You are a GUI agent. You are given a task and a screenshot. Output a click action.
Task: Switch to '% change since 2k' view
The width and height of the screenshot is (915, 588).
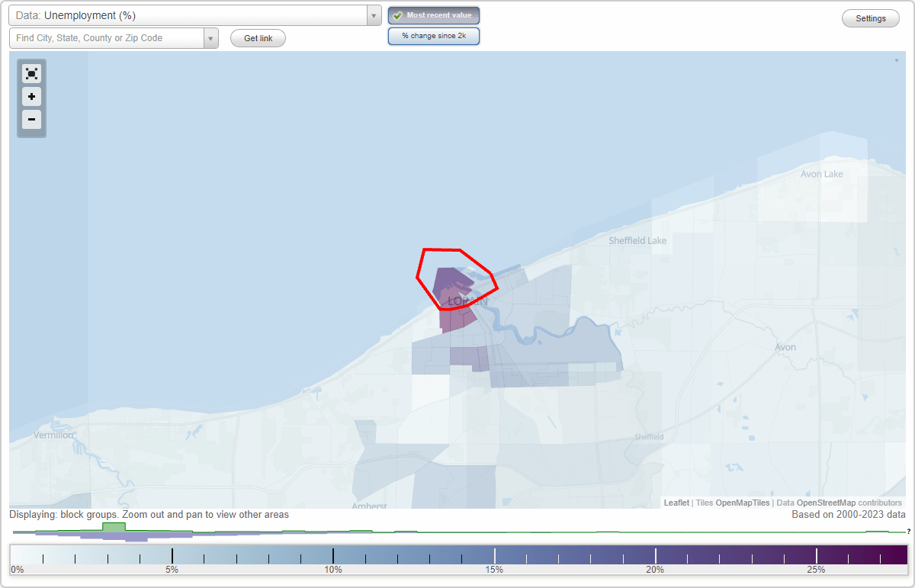point(434,35)
